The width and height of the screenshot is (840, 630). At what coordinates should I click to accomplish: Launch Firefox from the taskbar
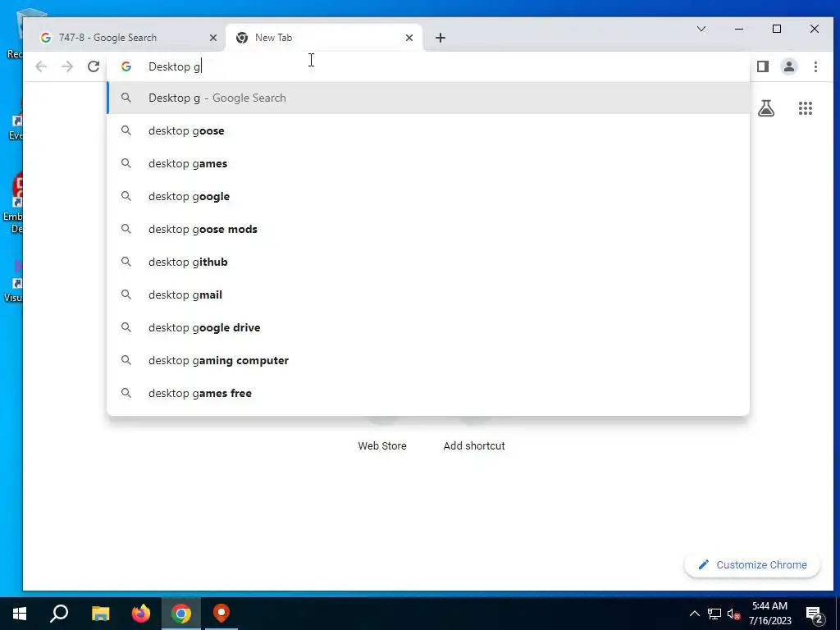pyautogui.click(x=141, y=614)
